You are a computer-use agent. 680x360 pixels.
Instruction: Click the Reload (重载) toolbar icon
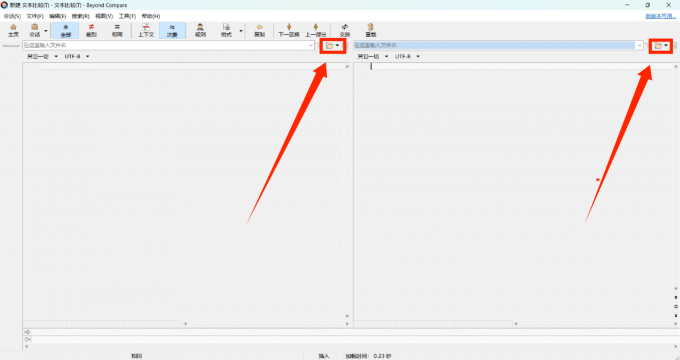(x=370, y=30)
